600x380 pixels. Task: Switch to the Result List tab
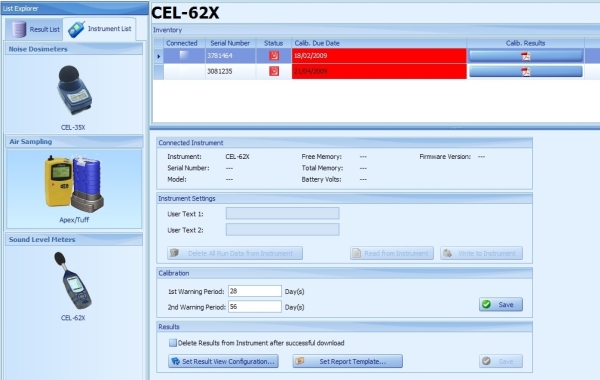click(34, 29)
